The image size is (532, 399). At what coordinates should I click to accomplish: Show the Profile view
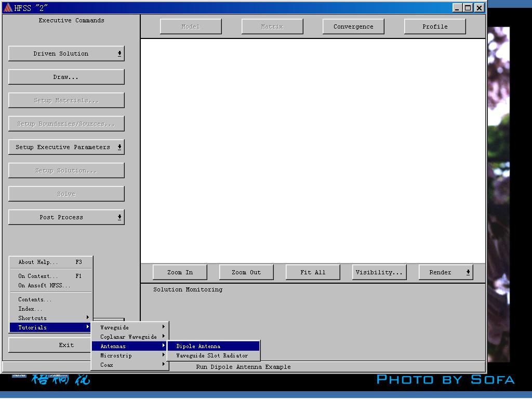pyautogui.click(x=435, y=26)
